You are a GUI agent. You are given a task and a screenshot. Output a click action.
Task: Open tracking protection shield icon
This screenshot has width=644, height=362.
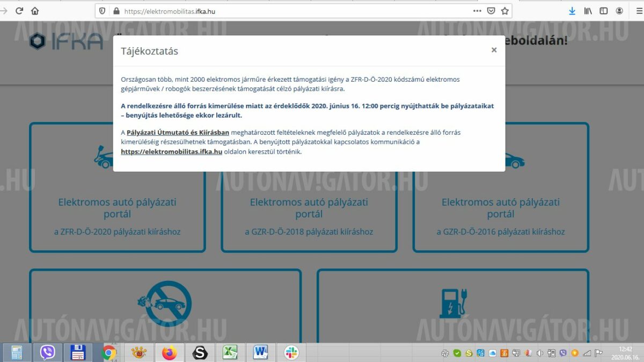pyautogui.click(x=104, y=11)
